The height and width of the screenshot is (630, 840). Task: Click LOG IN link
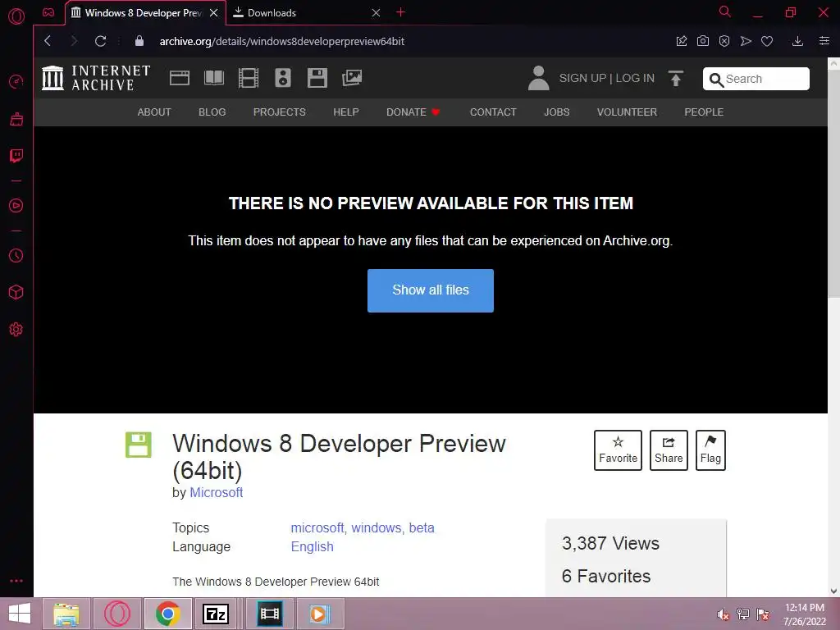coord(635,78)
